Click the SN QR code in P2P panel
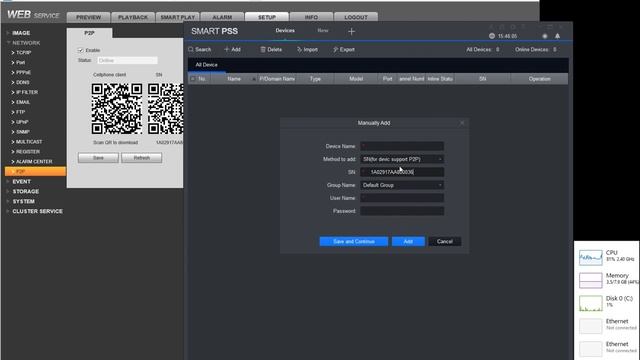Screen dimensions: 640x360 click(x=165, y=109)
